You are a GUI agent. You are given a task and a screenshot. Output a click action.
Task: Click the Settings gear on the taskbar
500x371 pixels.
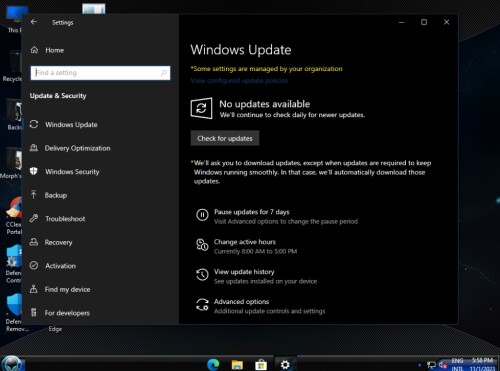(285, 364)
